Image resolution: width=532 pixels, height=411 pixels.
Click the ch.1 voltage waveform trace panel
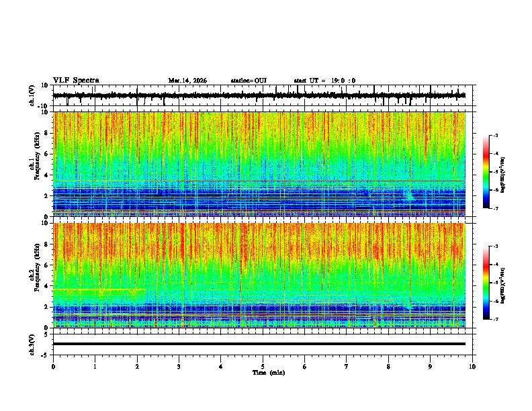[x=264, y=95]
